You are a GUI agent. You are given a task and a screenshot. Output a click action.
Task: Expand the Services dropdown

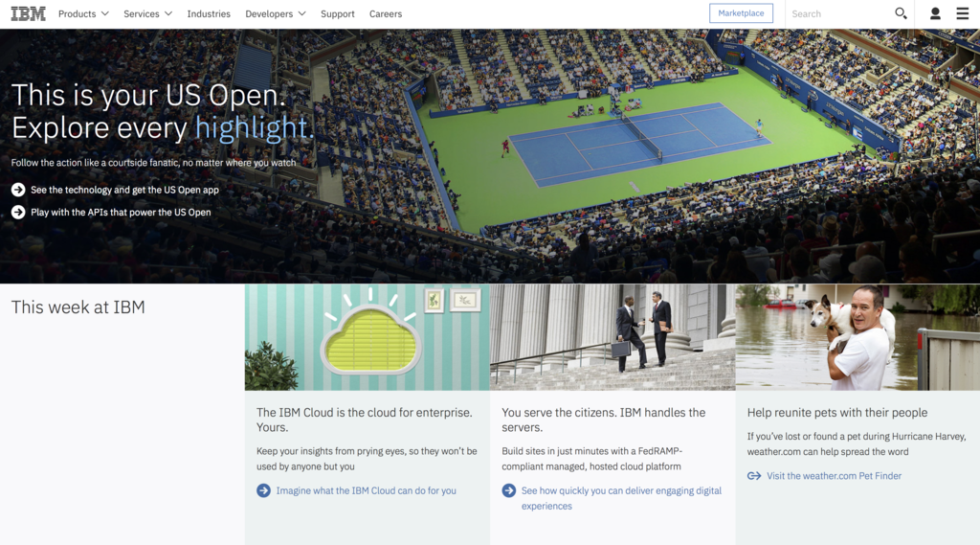pos(147,13)
